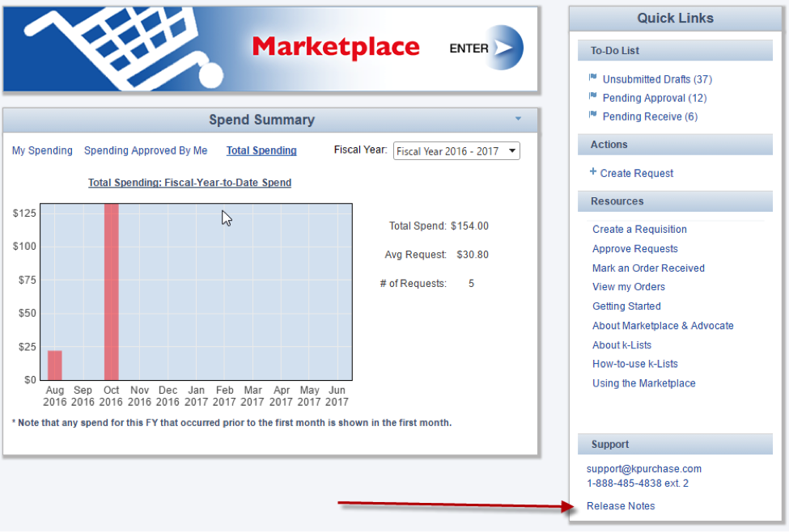Switch to the My Spending tab
Screen dimensions: 789x532
(x=42, y=150)
